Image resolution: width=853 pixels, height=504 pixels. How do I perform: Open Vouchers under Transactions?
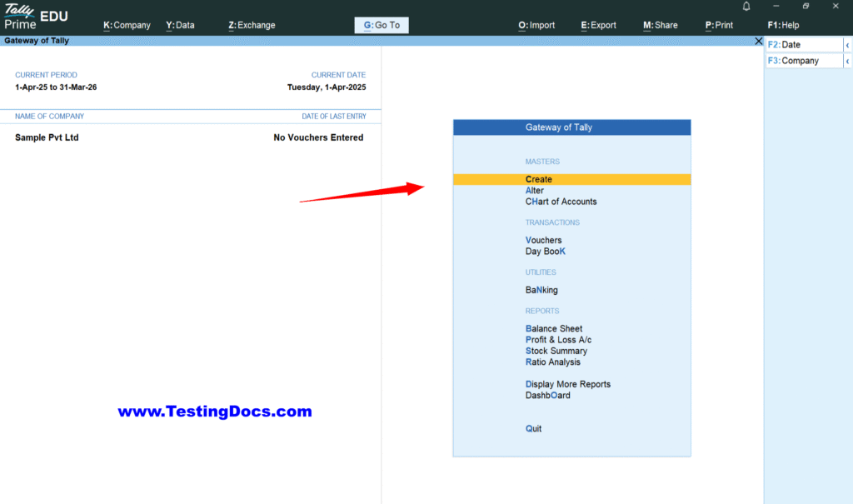pos(543,239)
